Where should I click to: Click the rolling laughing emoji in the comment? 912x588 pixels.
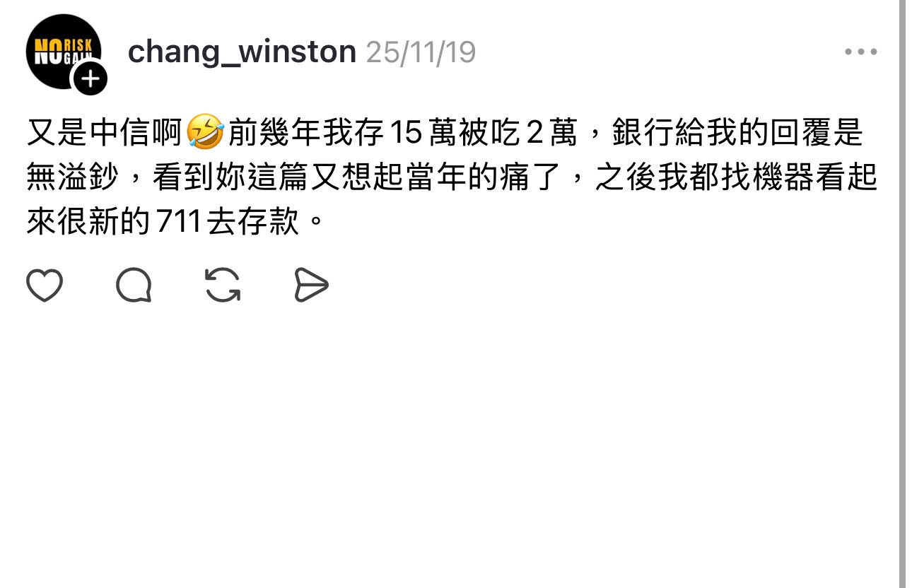pos(205,134)
